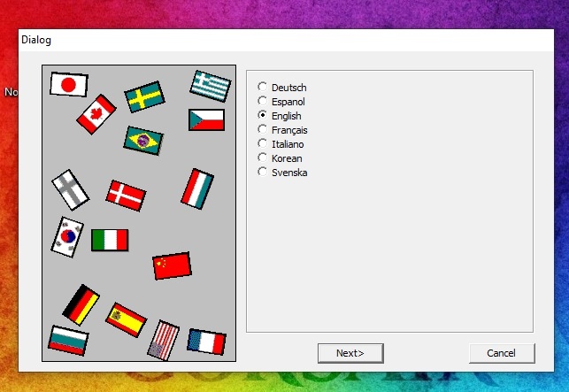Viewport: 569px width, 392px height.
Task: Click the green-white-red Italian flag
Action: coord(110,240)
